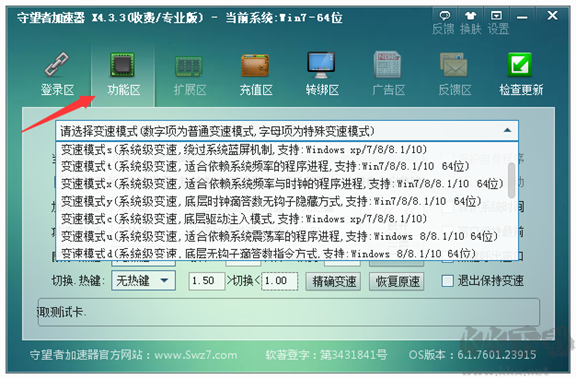Select 变速模式s from the list
Image resolution: width=576 pixels, height=378 pixels.
[282, 150]
